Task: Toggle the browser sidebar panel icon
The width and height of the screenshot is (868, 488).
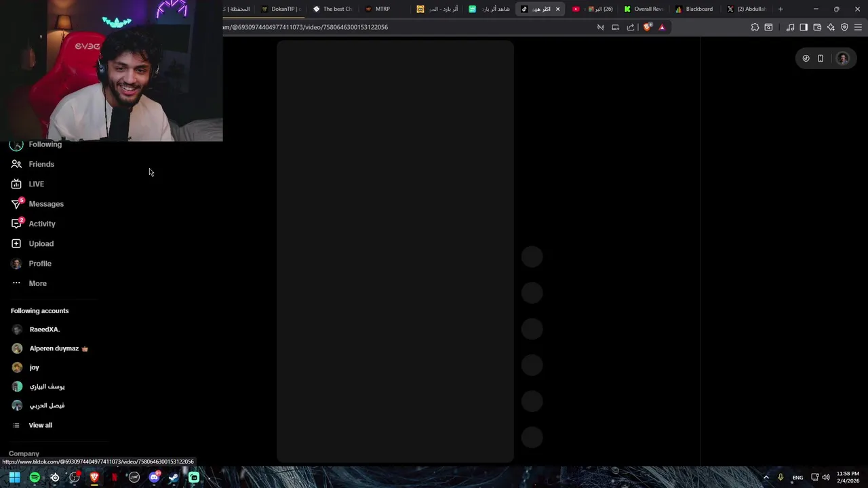Action: [804, 27]
